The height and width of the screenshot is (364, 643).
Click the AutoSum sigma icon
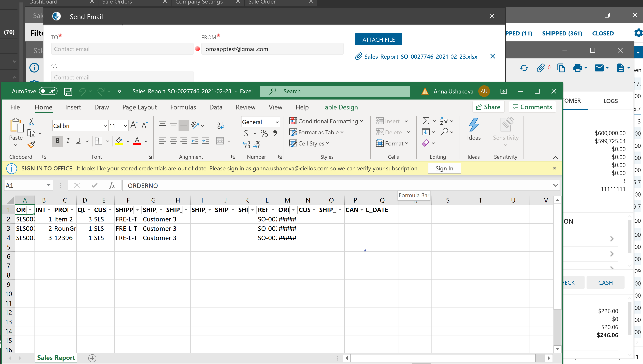click(x=426, y=121)
